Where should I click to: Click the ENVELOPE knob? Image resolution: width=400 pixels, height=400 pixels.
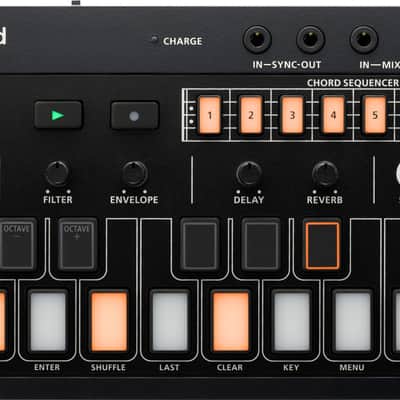click(x=134, y=173)
